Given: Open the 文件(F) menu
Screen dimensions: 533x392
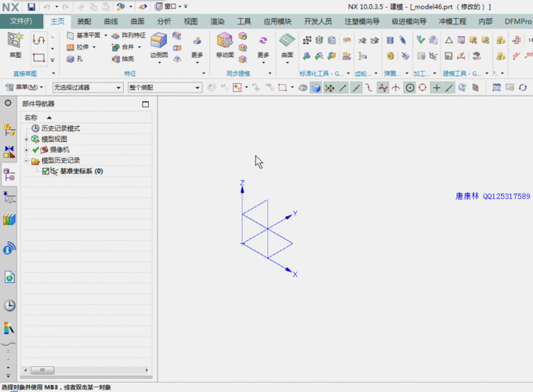Looking at the screenshot, I should (x=21, y=22).
